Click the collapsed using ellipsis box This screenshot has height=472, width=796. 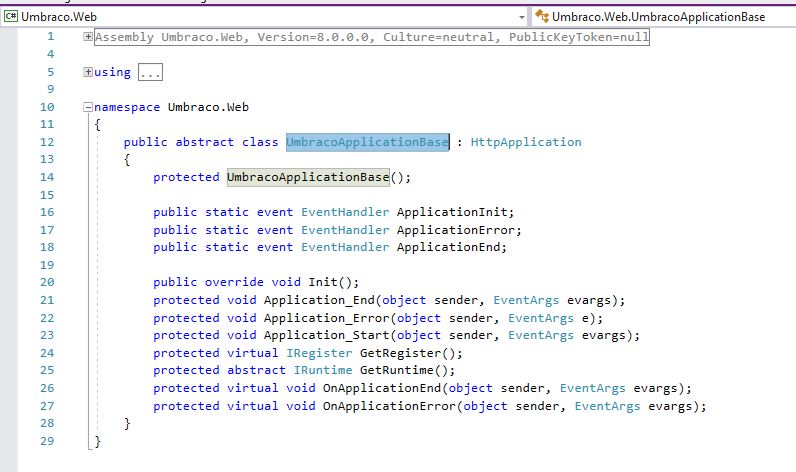click(150, 72)
